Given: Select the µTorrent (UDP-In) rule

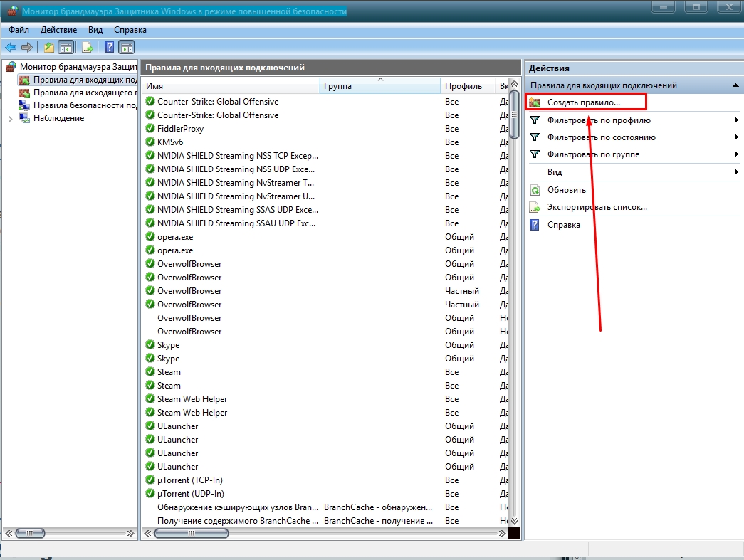Looking at the screenshot, I should pyautogui.click(x=325, y=494).
